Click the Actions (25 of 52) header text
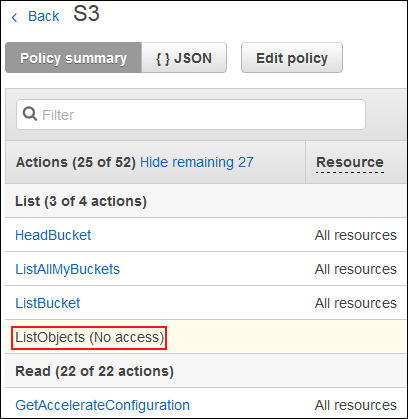The image size is (408, 419). coord(76,162)
